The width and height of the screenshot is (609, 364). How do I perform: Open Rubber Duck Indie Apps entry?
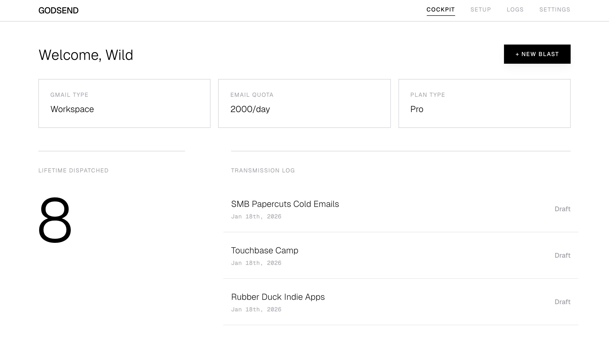pyautogui.click(x=278, y=297)
